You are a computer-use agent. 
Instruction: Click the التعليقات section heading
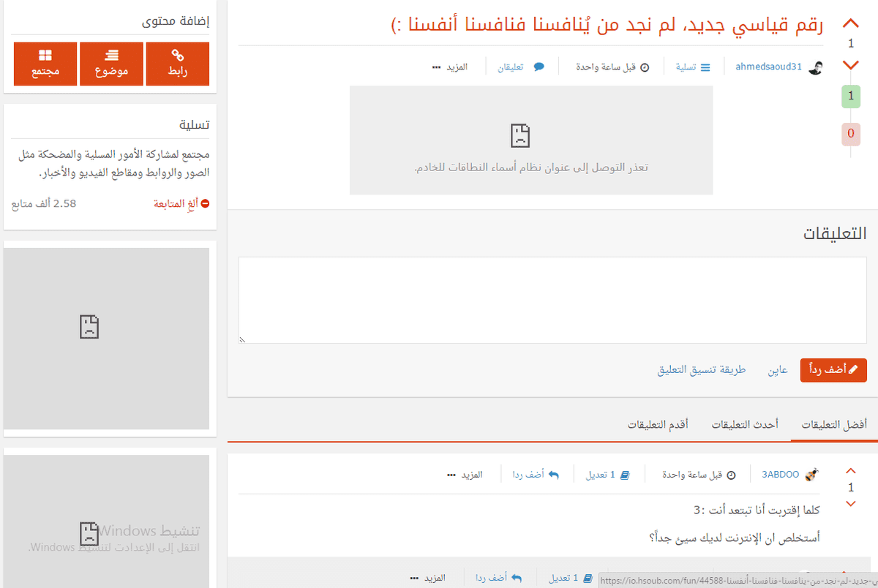coord(835,233)
